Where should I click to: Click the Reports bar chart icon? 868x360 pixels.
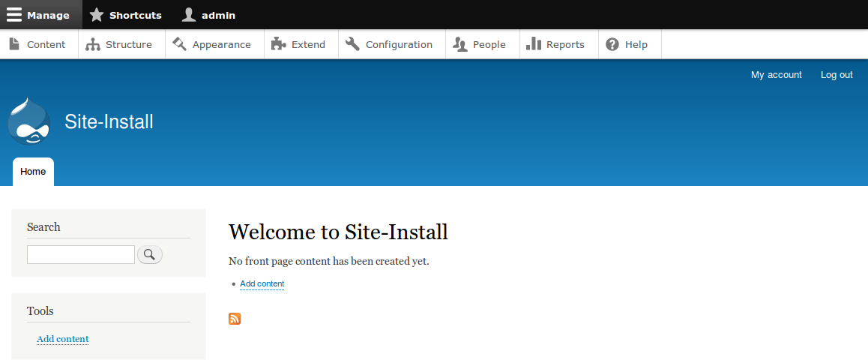tap(534, 43)
